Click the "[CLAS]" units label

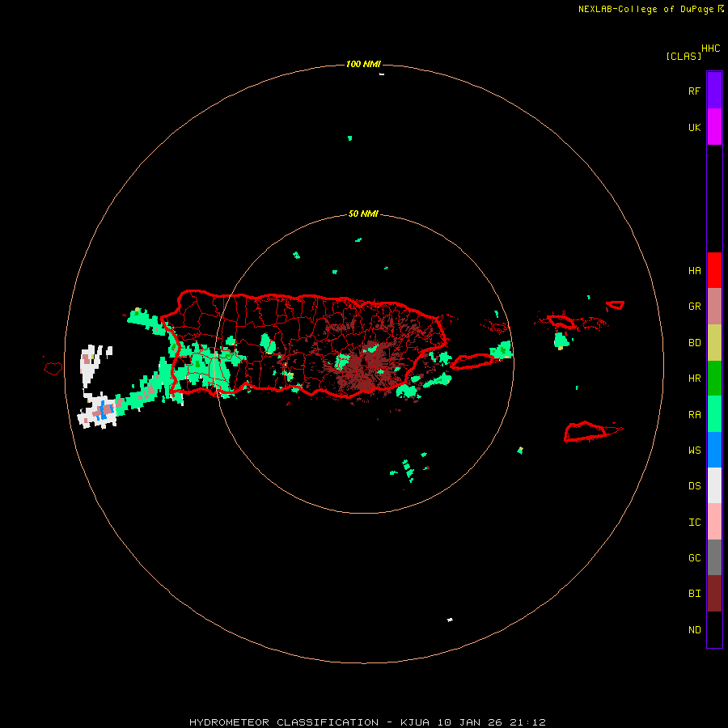[684, 56]
